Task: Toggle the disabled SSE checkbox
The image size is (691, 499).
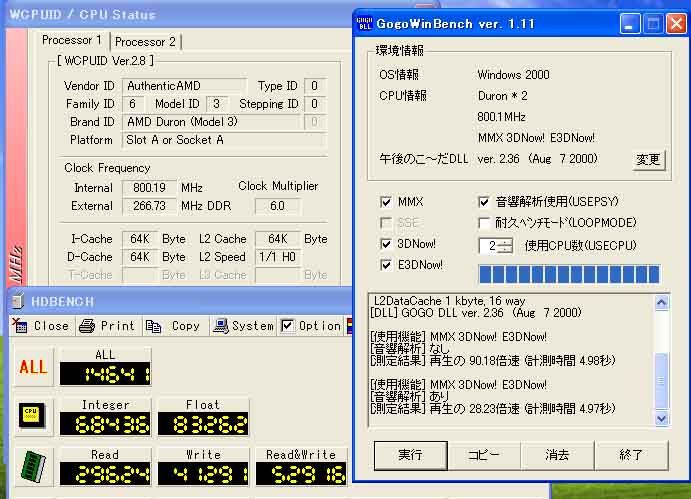Action: [x=386, y=223]
